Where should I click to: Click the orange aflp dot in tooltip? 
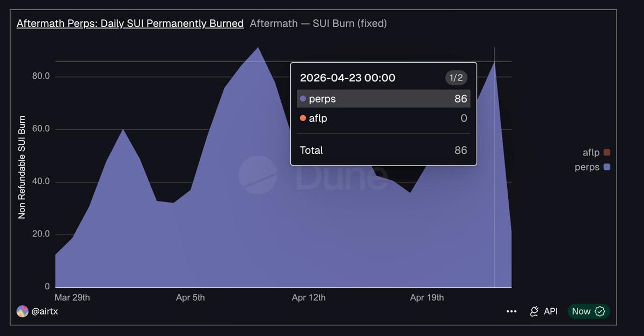point(303,118)
